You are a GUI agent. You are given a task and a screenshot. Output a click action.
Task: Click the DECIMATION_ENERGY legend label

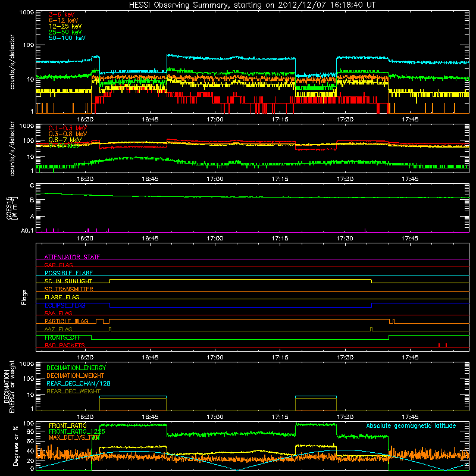[x=76, y=368]
